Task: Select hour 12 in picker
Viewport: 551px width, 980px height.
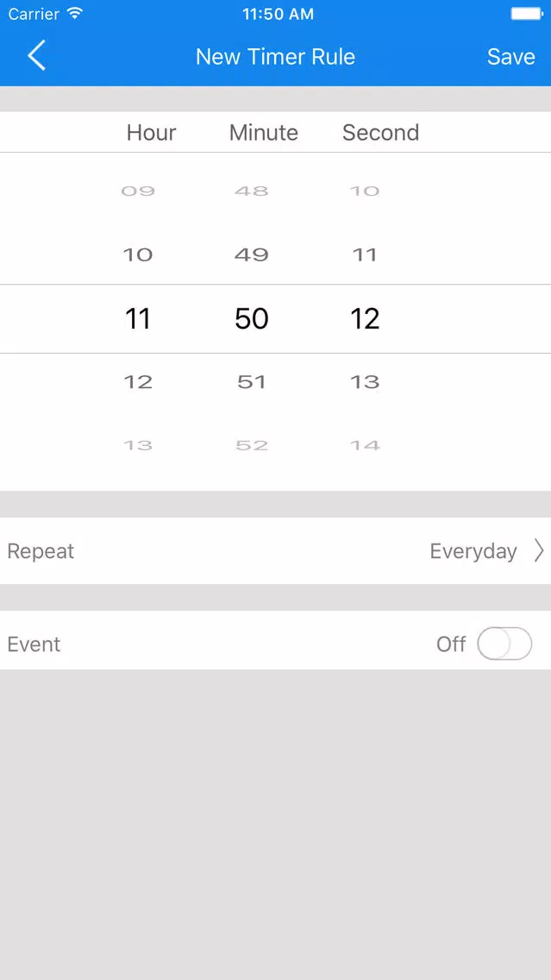Action: click(137, 381)
